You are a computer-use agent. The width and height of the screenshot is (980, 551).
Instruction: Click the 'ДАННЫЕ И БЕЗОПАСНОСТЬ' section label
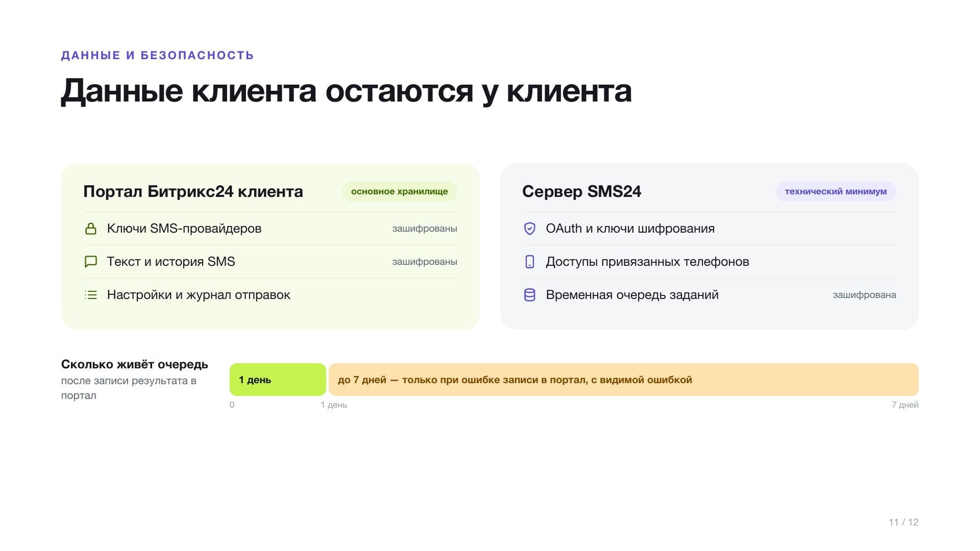coord(157,55)
